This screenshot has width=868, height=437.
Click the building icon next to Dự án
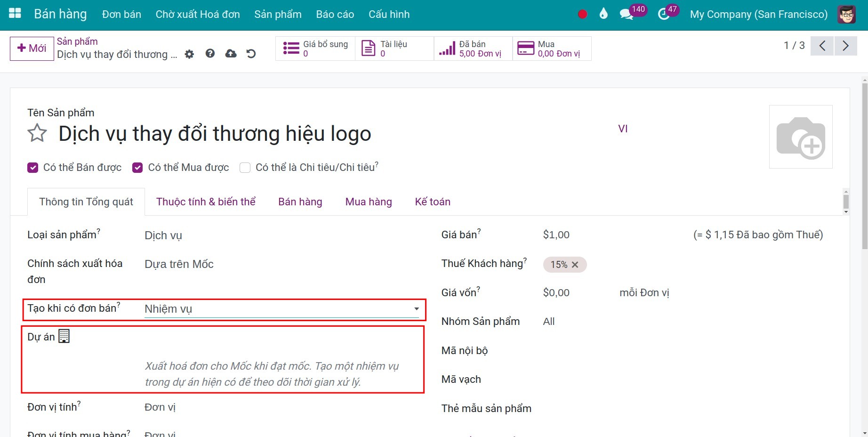click(64, 336)
